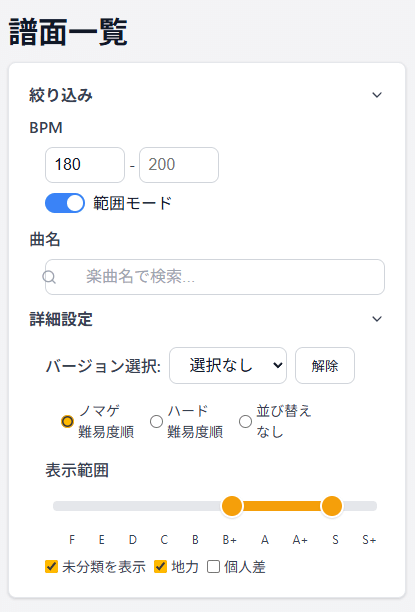
Task: Click the right range slider handle
Action: [x=332, y=506]
